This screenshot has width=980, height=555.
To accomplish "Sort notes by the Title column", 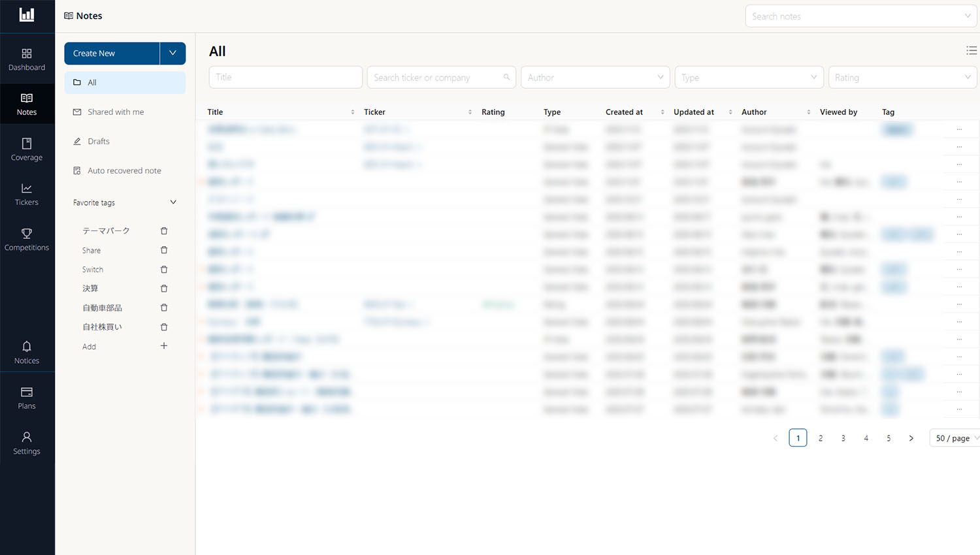I will (x=352, y=112).
